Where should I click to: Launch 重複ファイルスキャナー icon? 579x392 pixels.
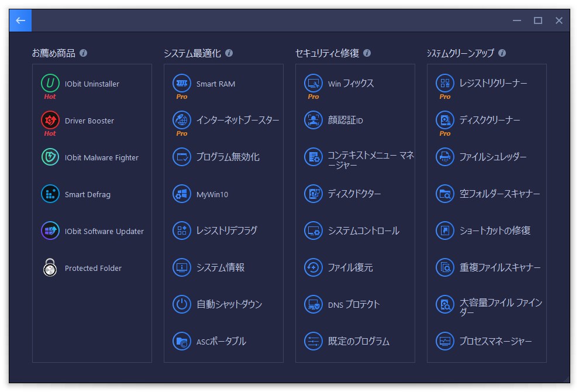(x=445, y=267)
